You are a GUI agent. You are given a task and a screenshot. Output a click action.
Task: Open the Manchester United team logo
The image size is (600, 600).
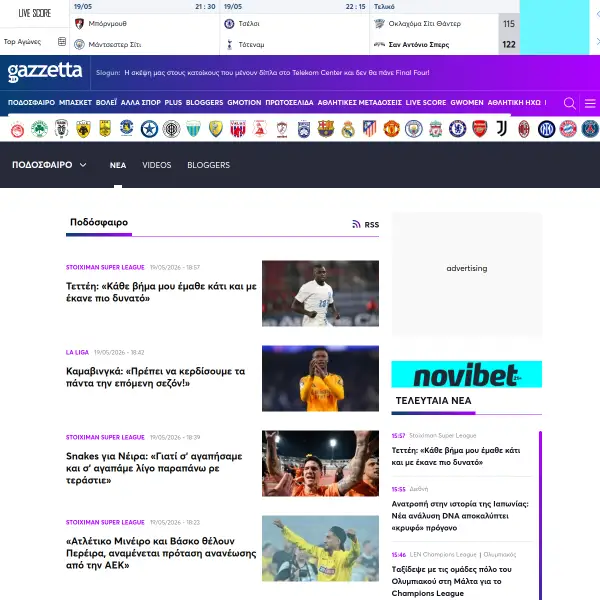click(x=391, y=129)
